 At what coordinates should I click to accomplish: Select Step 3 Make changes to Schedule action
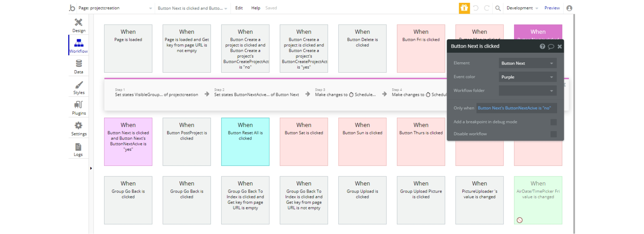[345, 93]
